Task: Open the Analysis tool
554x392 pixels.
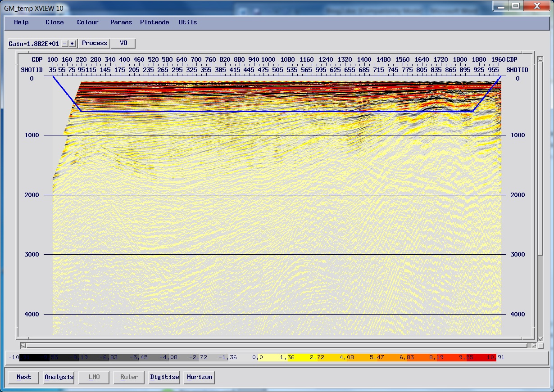Action: [59, 377]
